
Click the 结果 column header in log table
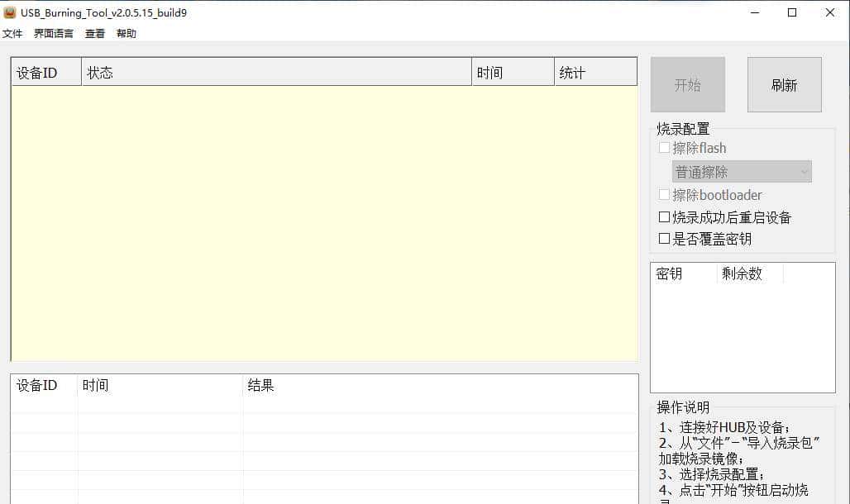tap(440, 385)
